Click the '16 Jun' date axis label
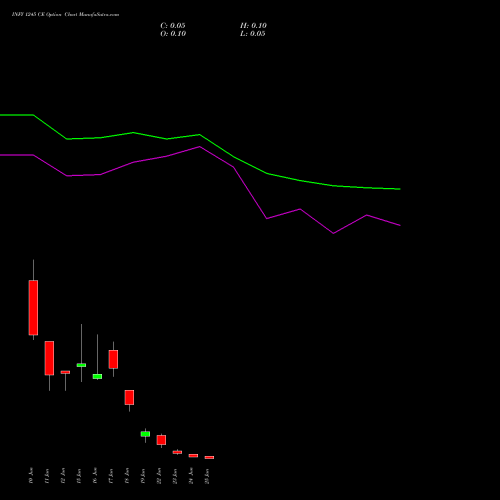The width and height of the screenshot is (500, 500). 95,476
